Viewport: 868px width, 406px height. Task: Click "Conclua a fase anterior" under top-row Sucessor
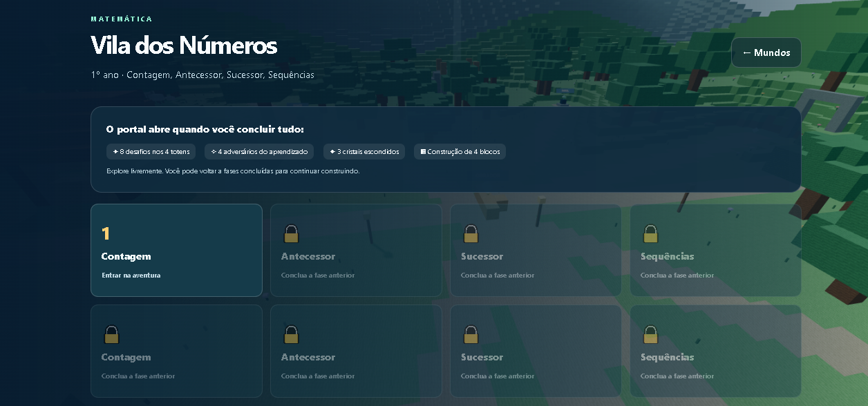click(498, 275)
